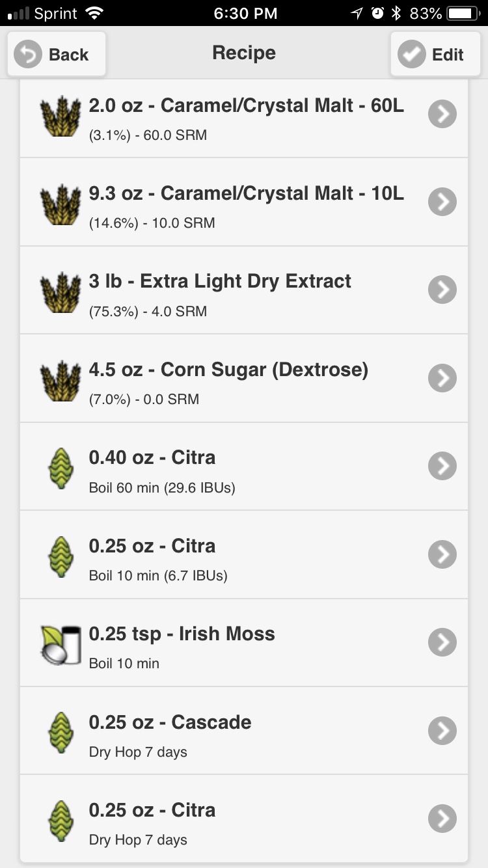Open chevron for 0.25 oz Citra boil 10 min
488x868 pixels.
[442, 554]
